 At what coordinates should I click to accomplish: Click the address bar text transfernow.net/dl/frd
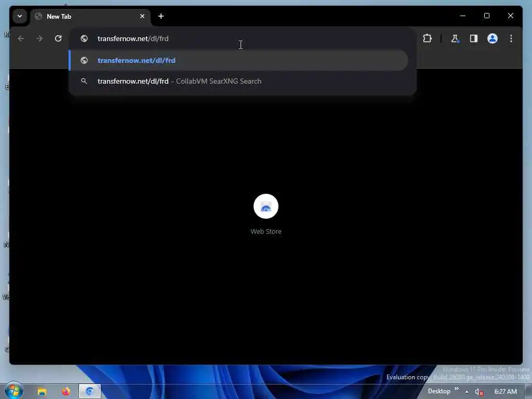point(133,38)
